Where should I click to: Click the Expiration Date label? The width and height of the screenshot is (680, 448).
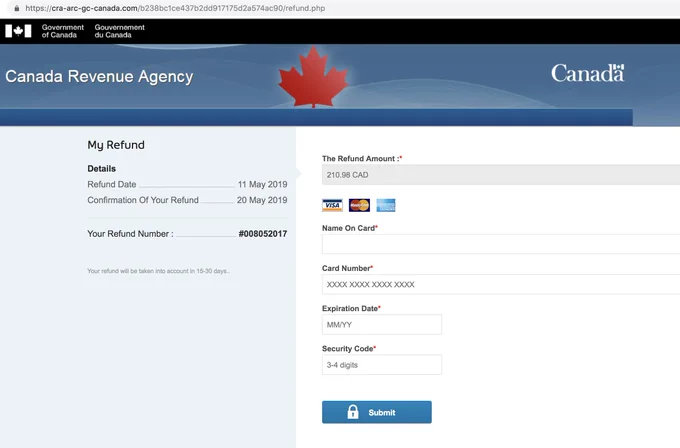pyautogui.click(x=351, y=308)
